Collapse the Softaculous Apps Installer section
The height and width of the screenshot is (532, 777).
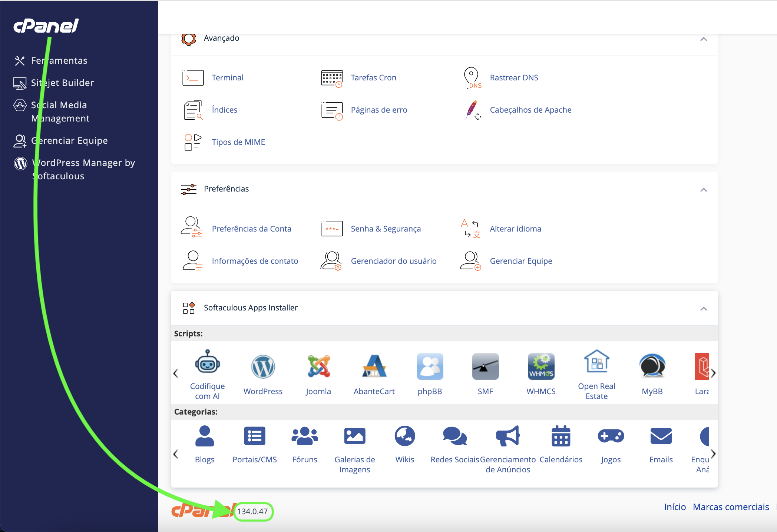coord(704,309)
